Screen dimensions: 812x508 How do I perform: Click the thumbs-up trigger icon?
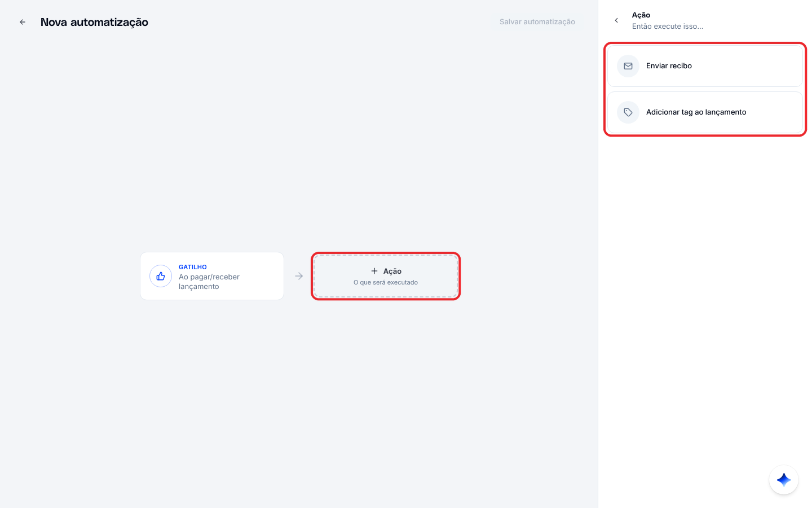click(161, 276)
